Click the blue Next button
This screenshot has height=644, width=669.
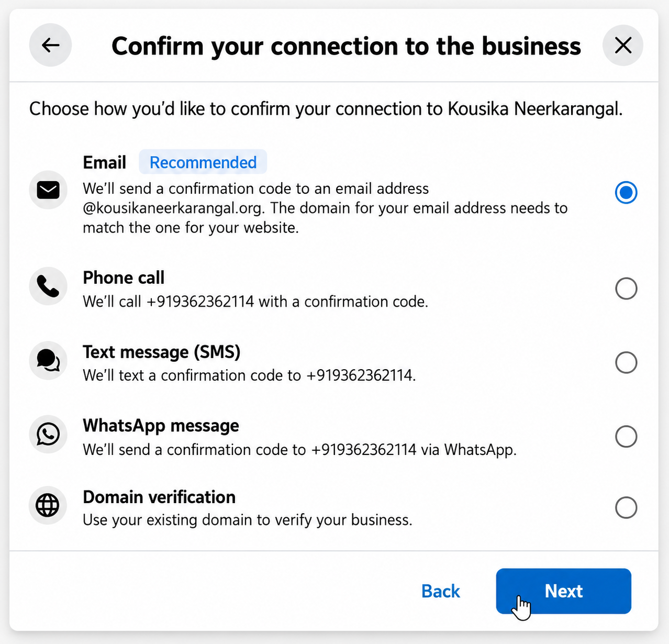564,591
